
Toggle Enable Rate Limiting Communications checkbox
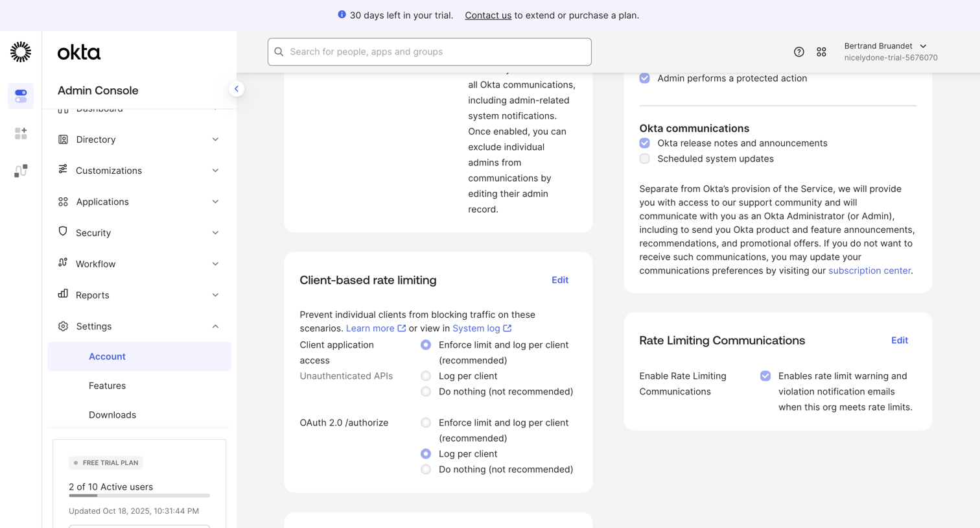point(765,376)
